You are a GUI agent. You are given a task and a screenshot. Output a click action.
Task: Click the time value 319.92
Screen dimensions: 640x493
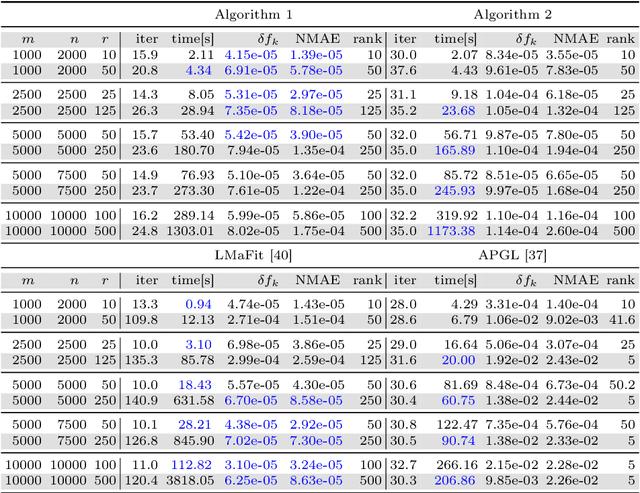pyautogui.click(x=457, y=215)
